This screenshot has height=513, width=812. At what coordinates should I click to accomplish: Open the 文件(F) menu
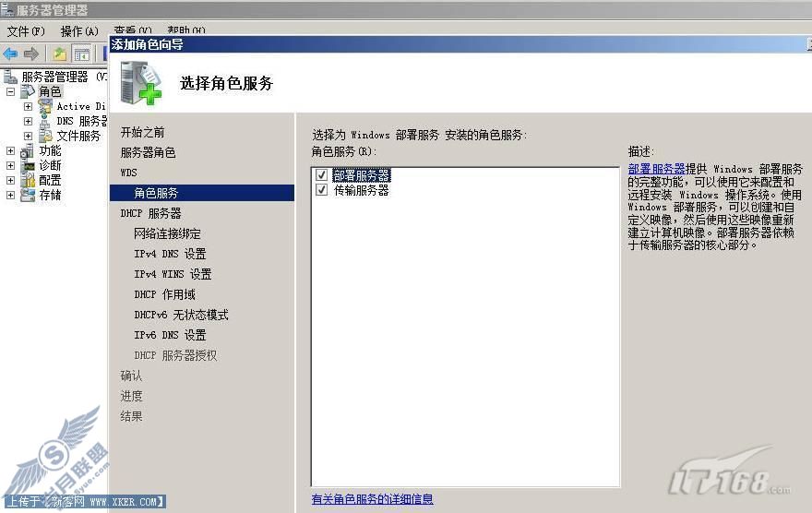click(26, 31)
